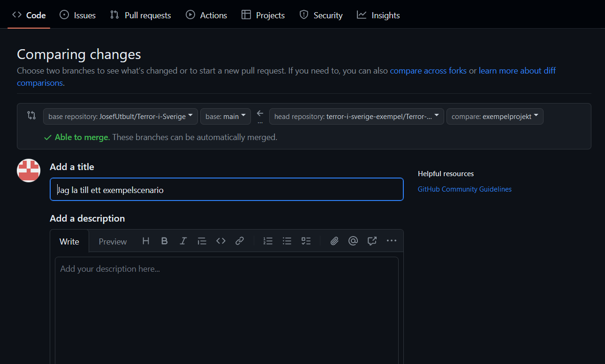This screenshot has width=605, height=364.
Task: Select the Write tab of description editor
Action: [69, 241]
